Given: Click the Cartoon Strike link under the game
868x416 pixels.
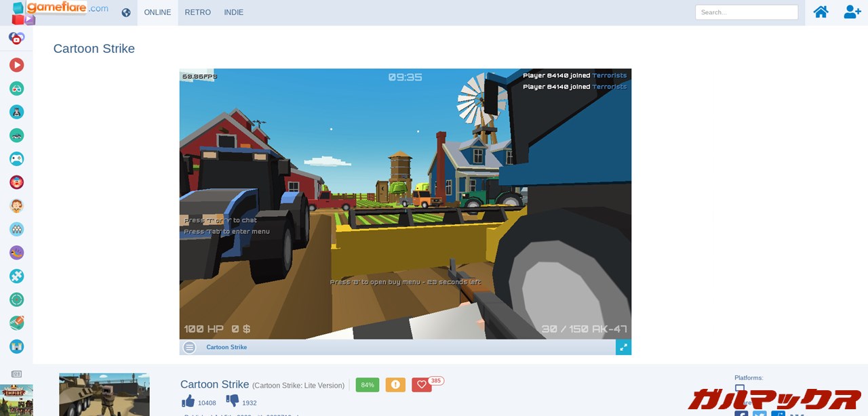Looking at the screenshot, I should (226, 348).
